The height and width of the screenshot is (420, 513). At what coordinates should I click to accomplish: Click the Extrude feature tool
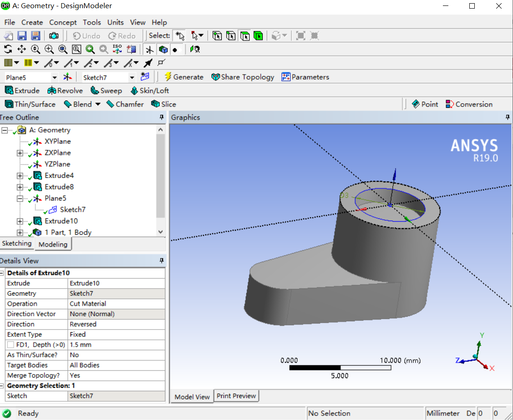[22, 91]
